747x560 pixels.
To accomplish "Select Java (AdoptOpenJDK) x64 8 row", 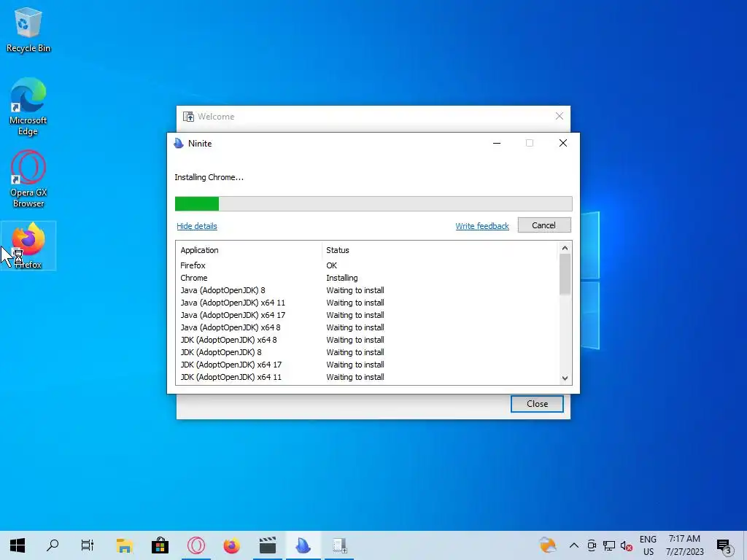I will click(x=367, y=327).
